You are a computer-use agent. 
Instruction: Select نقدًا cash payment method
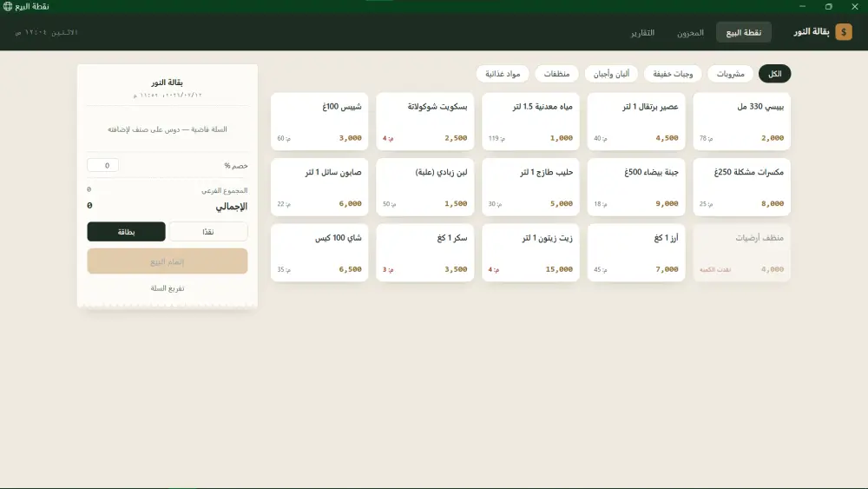point(207,232)
